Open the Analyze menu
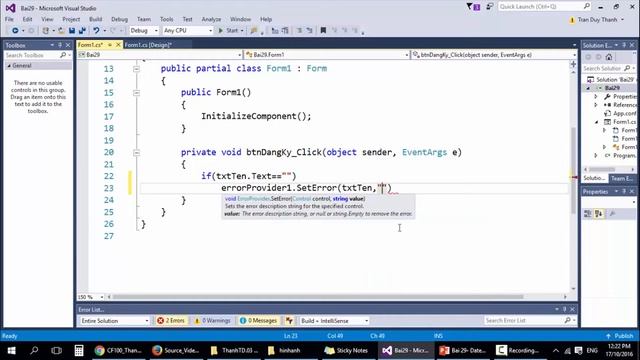Image resolution: width=640 pixels, height=360 pixels. point(211,19)
